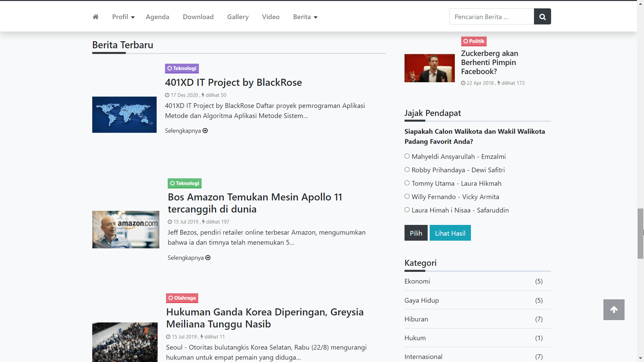Screen dimensions: 644x362
Task: Choose the Willy Fernando - Vicky Armita option
Action: 407,196
